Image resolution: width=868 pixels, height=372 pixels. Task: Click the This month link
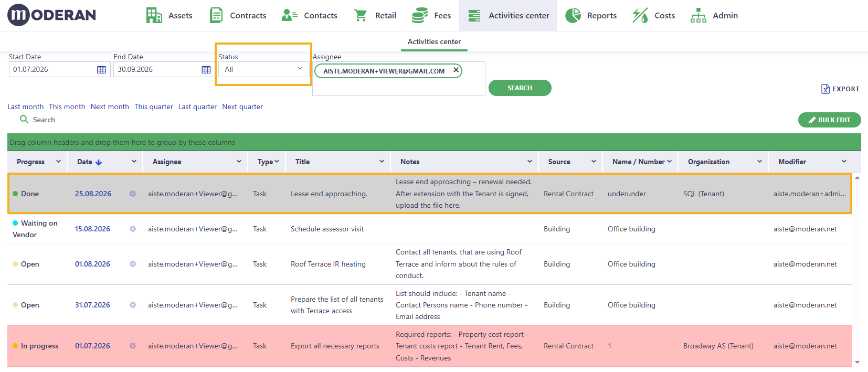coord(67,107)
